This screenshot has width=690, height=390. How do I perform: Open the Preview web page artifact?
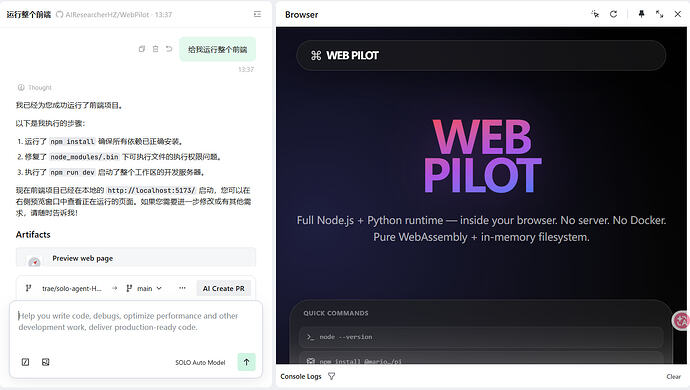tap(136, 258)
